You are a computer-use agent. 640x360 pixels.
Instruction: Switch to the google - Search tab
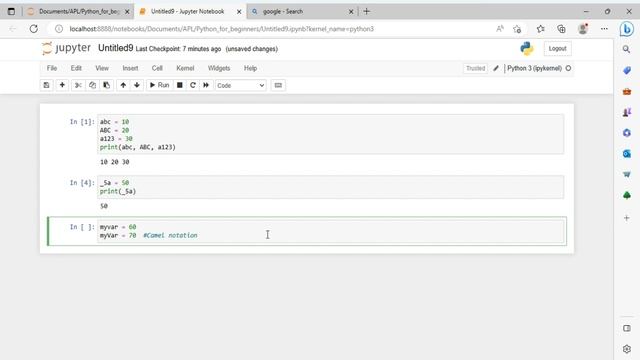pyautogui.click(x=301, y=11)
